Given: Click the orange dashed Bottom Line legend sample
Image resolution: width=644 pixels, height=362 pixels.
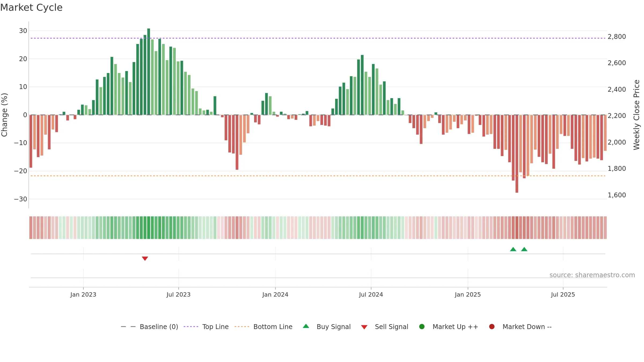Looking at the screenshot, I should [242, 327].
